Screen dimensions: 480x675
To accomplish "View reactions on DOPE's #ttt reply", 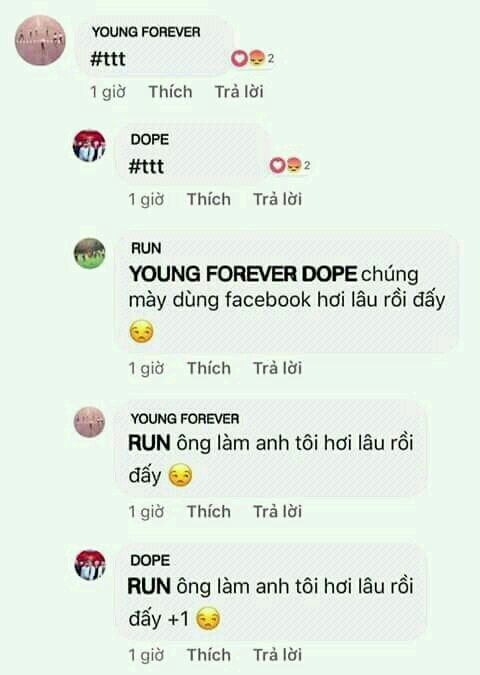I will (289, 165).
